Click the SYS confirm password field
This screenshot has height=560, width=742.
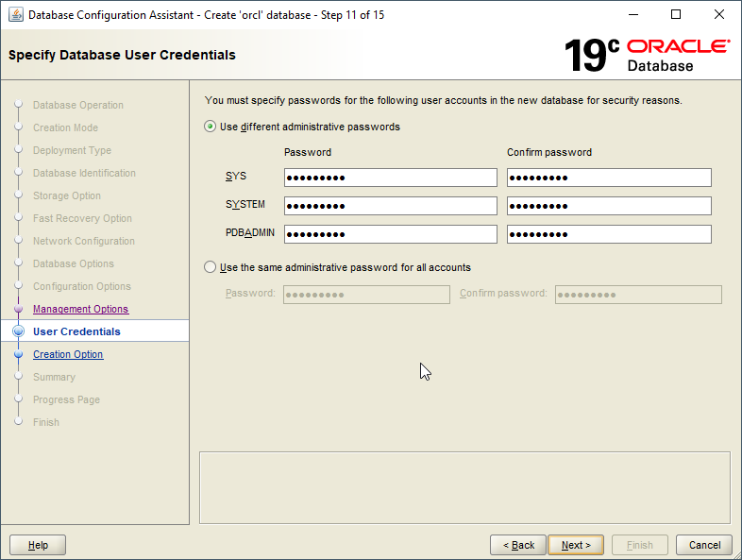[609, 178]
